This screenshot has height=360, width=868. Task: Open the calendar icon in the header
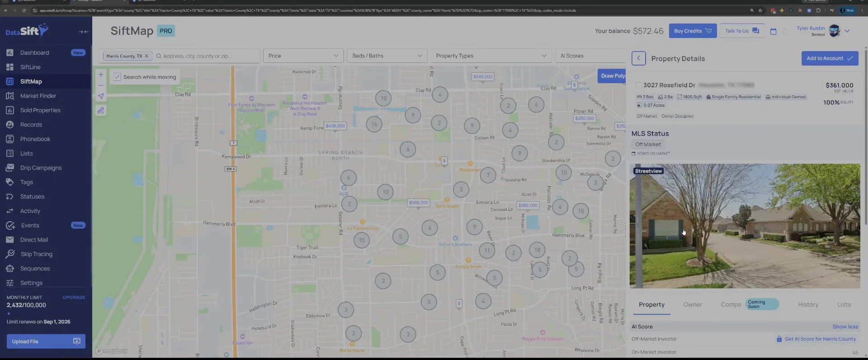pos(773,31)
